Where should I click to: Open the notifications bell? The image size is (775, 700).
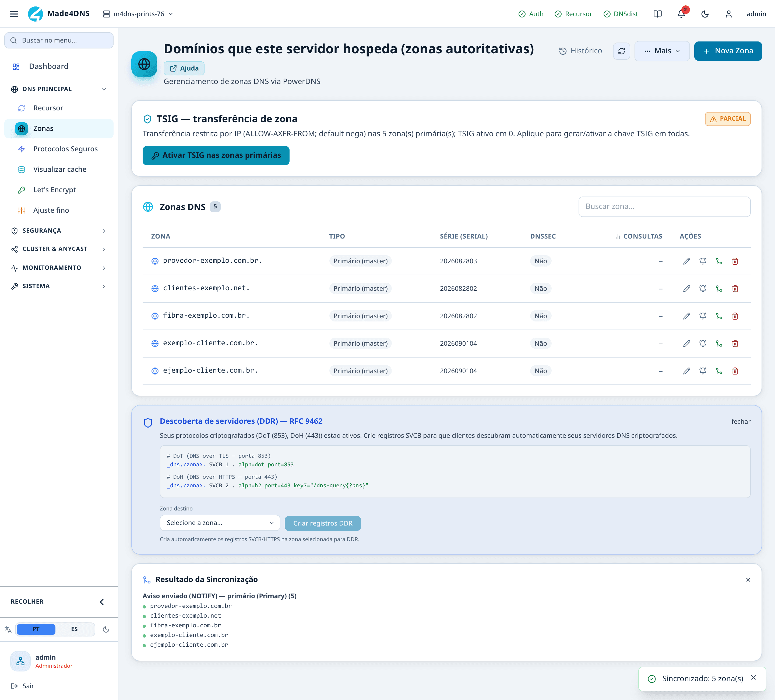click(x=681, y=14)
